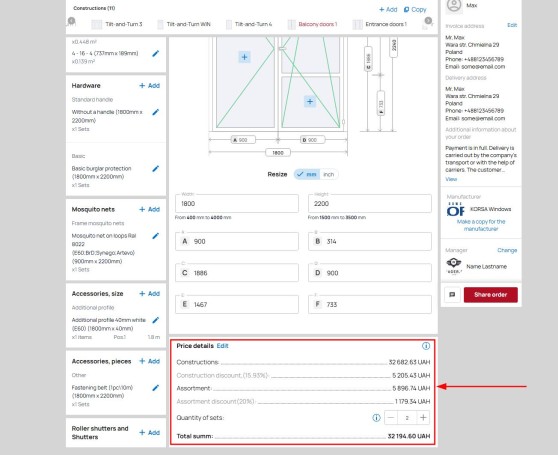
Task: Edit Basic burglar protection pencil icon
Action: [x=156, y=169]
